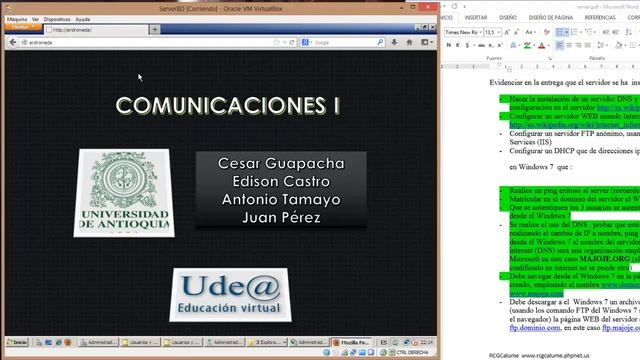Viewport: 640px width, 360px height.
Task: Open Change Case Aa dropdown
Action: [530, 32]
